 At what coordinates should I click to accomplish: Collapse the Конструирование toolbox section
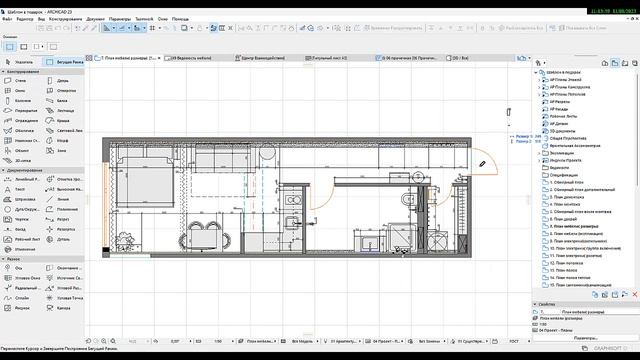(3, 72)
